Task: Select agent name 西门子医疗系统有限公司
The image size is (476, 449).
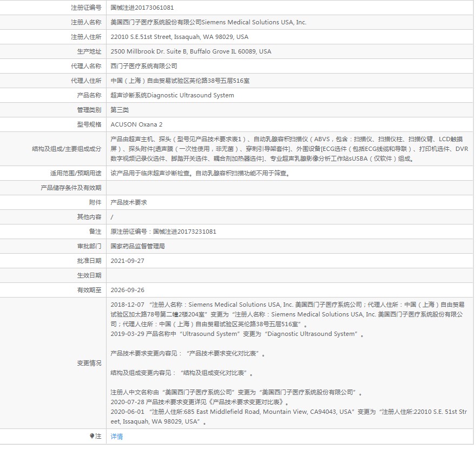Action: tap(144, 66)
